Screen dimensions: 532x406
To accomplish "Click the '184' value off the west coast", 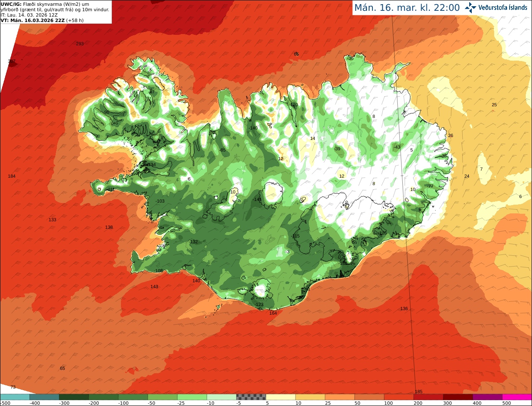I will click(12, 176).
